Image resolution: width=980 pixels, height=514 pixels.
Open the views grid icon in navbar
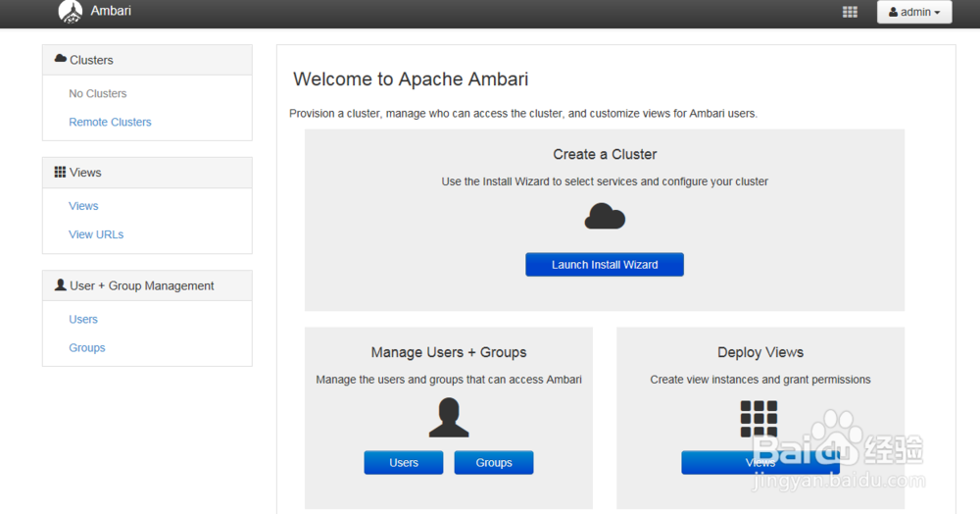850,12
